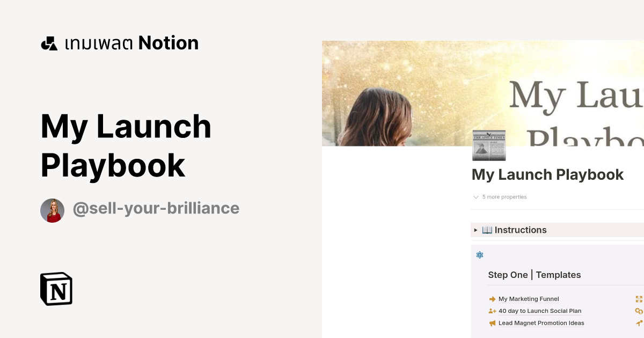Open the chevron next to 5 more properties
644x338 pixels.
pyautogui.click(x=476, y=197)
